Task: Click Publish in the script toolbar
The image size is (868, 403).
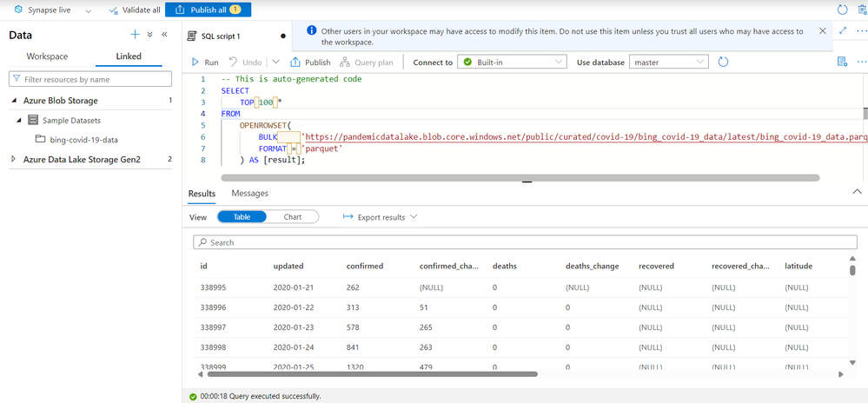Action: (310, 62)
